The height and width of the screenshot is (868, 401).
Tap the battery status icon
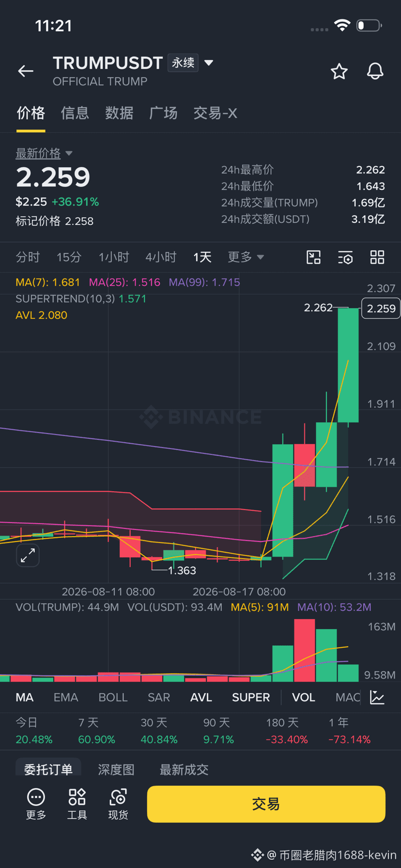(x=369, y=25)
